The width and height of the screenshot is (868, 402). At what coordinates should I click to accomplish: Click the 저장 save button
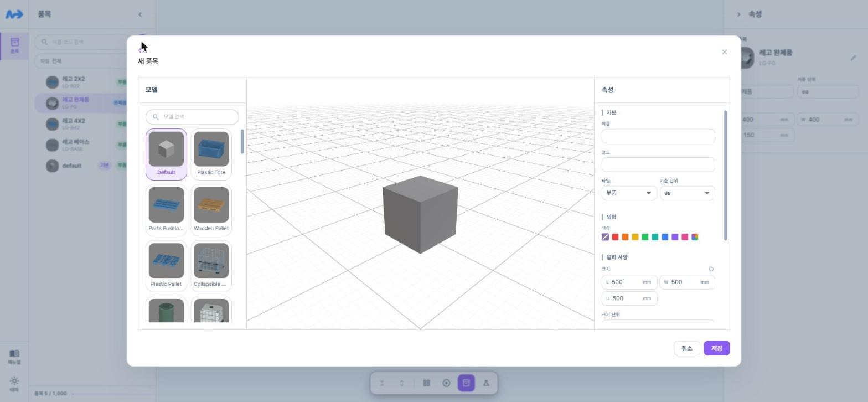click(717, 348)
